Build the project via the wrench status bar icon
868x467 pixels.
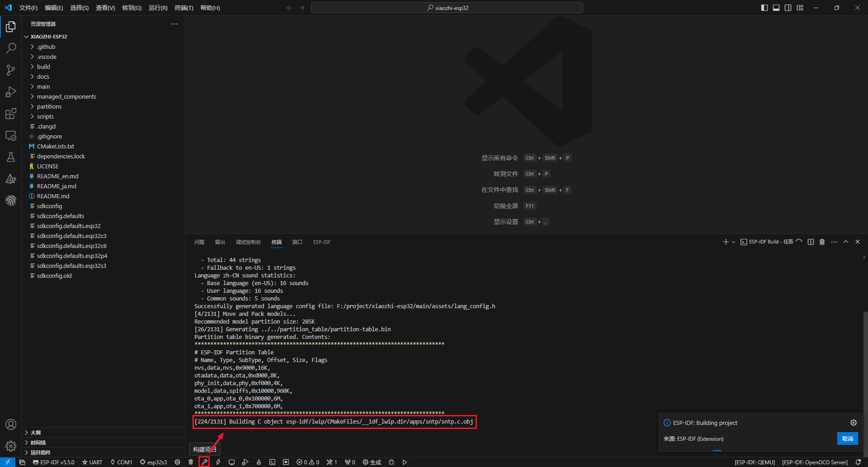click(x=204, y=462)
